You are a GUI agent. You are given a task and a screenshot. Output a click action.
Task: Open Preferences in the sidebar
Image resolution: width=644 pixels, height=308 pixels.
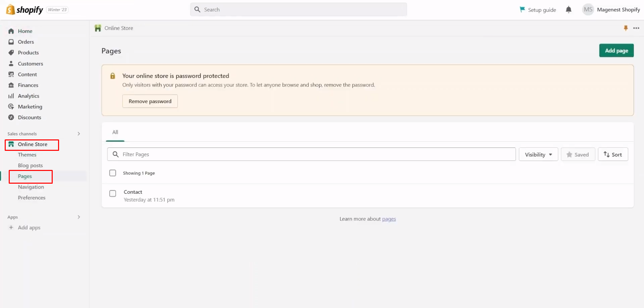[32, 198]
